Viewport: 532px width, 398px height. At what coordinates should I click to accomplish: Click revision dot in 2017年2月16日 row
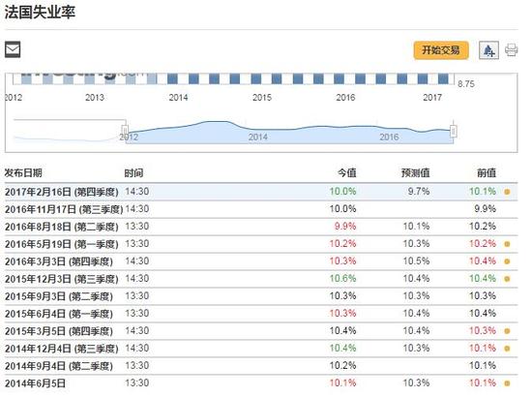pos(507,192)
